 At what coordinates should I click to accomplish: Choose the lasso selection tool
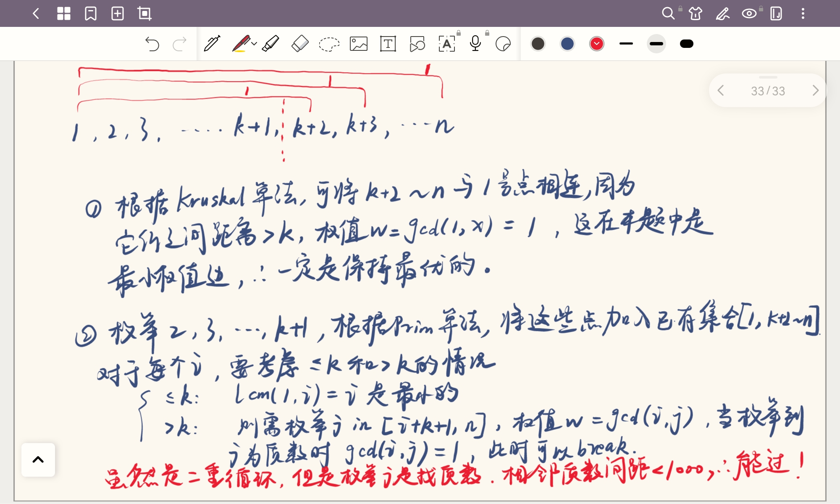tap(329, 44)
